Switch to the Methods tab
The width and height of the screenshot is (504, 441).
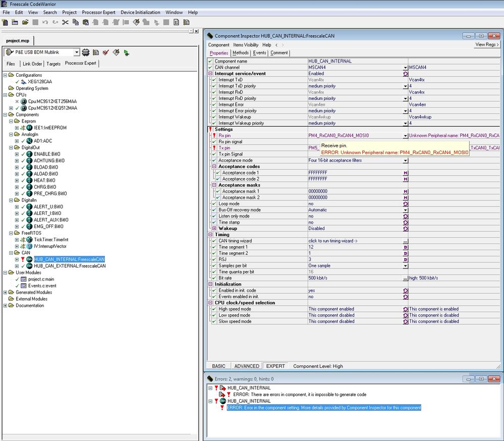click(241, 52)
